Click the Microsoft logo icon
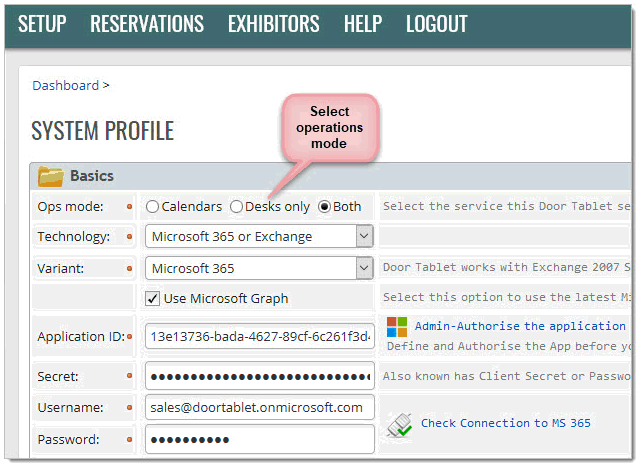This screenshot has height=468, width=641. pyautogui.click(x=397, y=327)
